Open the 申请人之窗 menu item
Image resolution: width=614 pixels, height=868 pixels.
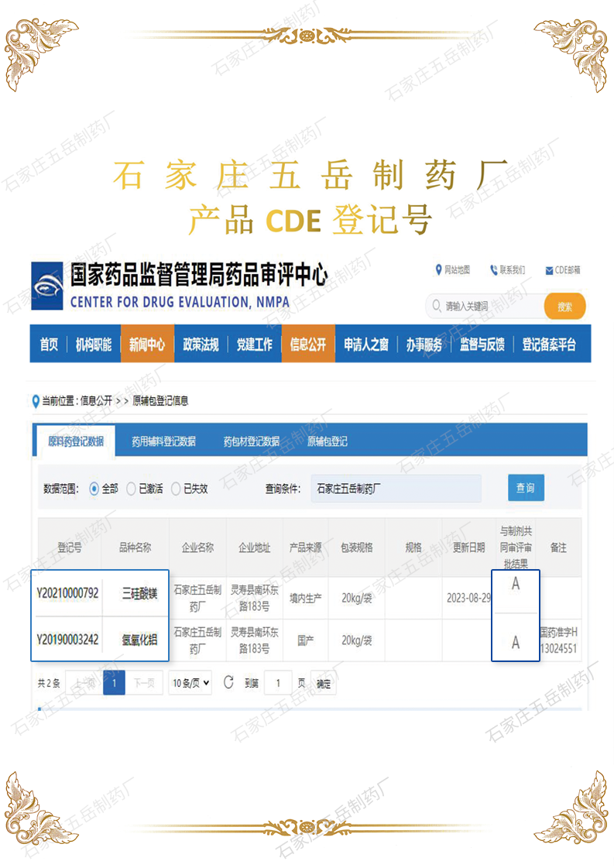[366, 345]
